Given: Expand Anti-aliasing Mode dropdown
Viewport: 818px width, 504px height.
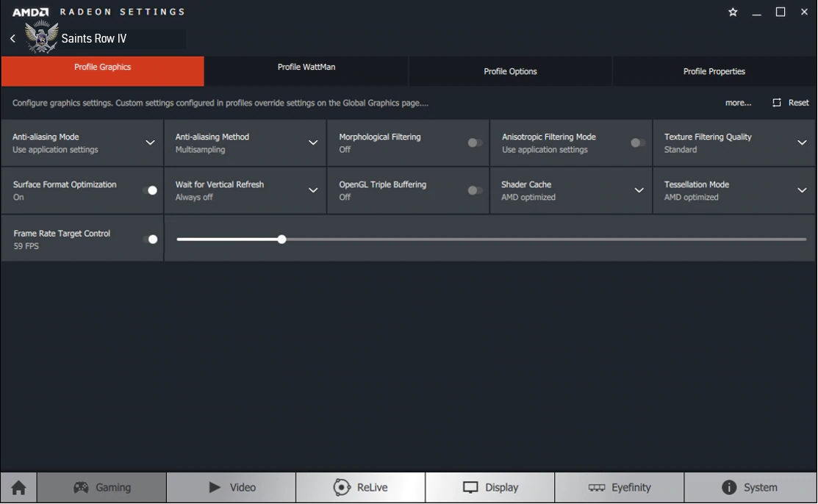Looking at the screenshot, I should point(150,143).
